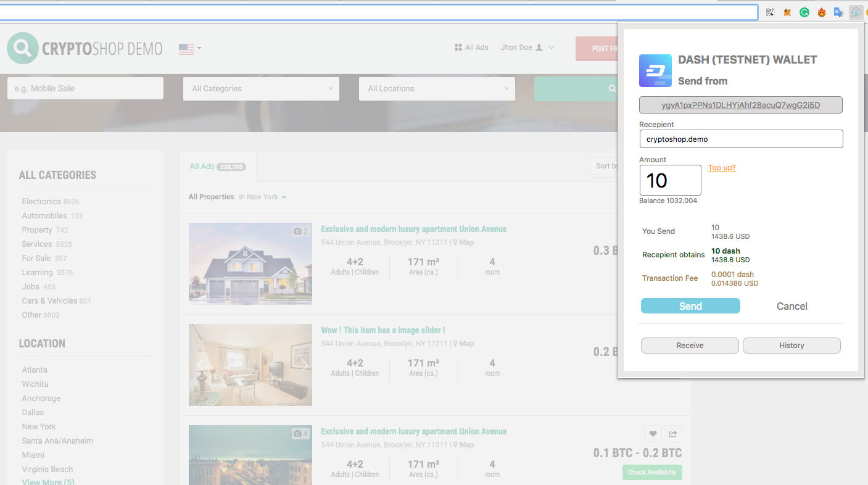Screen dimensions: 868x485
Task: Open the All Locations dropdown
Action: coord(437,88)
